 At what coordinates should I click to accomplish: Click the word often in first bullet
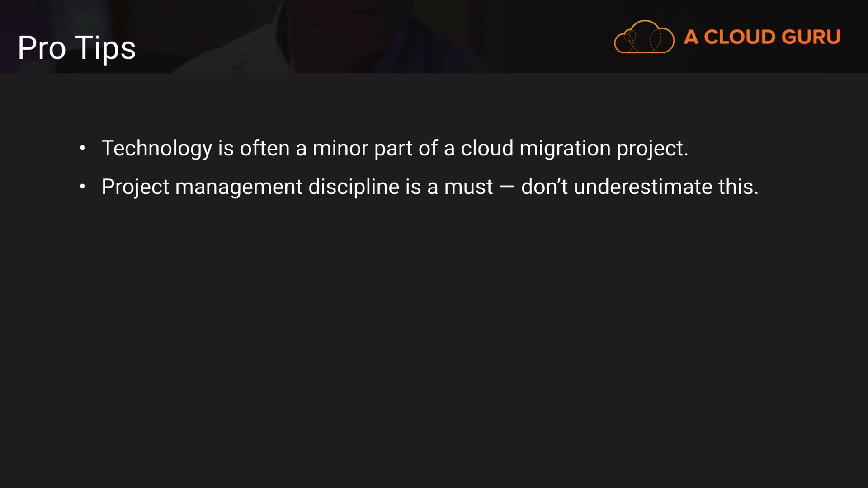click(x=264, y=148)
